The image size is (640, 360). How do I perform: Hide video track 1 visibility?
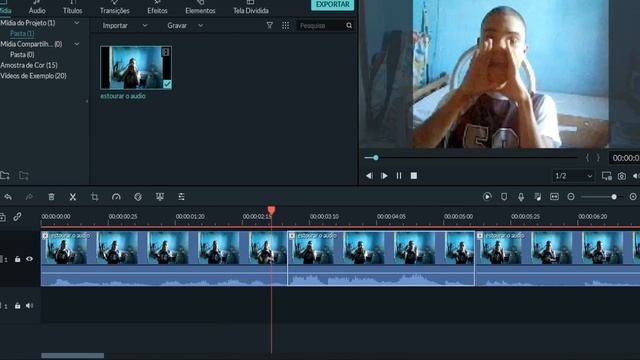pyautogui.click(x=29, y=259)
